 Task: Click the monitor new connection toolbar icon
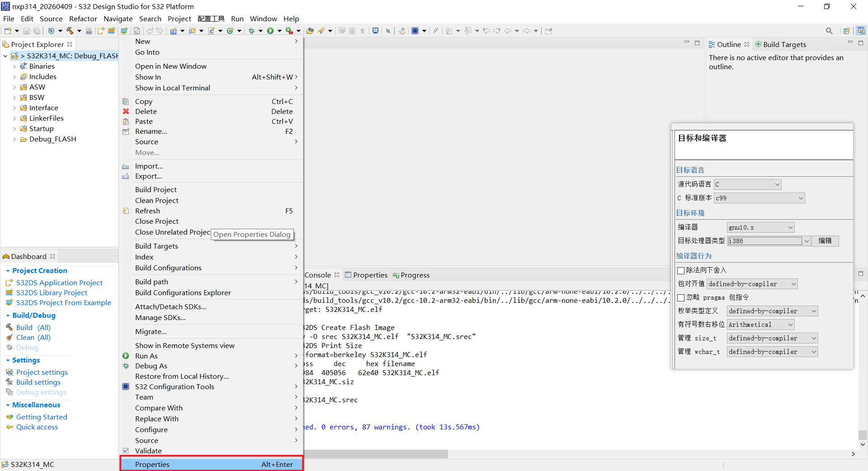tap(124, 31)
